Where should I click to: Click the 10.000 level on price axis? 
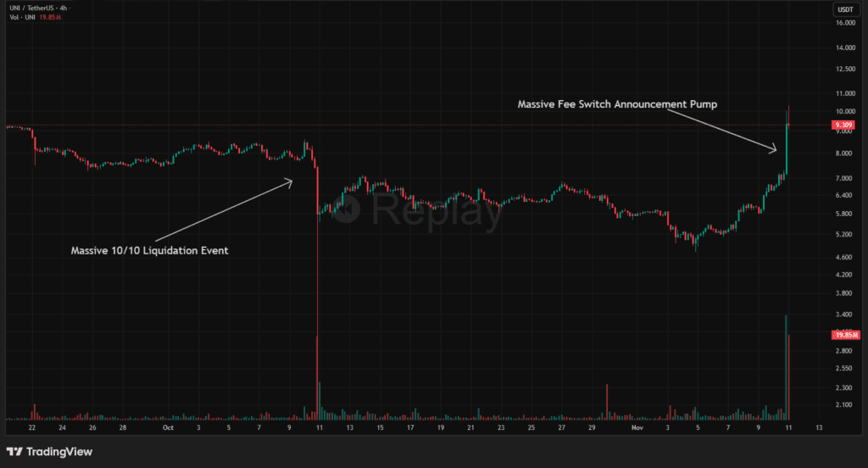844,112
